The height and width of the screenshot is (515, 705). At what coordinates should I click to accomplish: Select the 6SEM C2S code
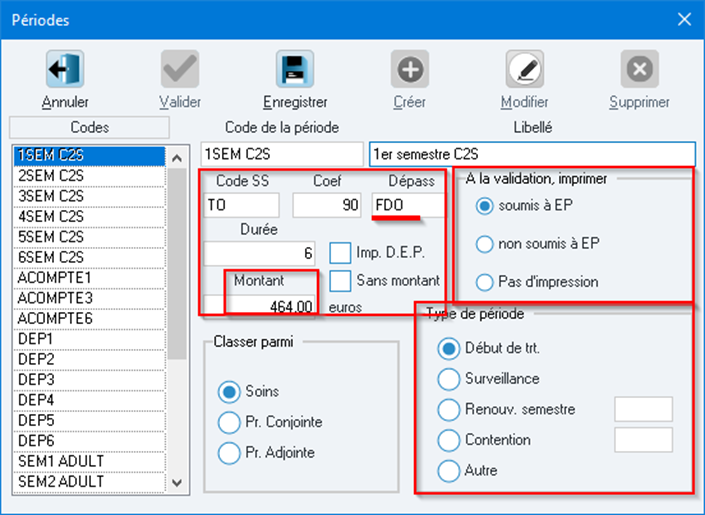[x=89, y=257]
